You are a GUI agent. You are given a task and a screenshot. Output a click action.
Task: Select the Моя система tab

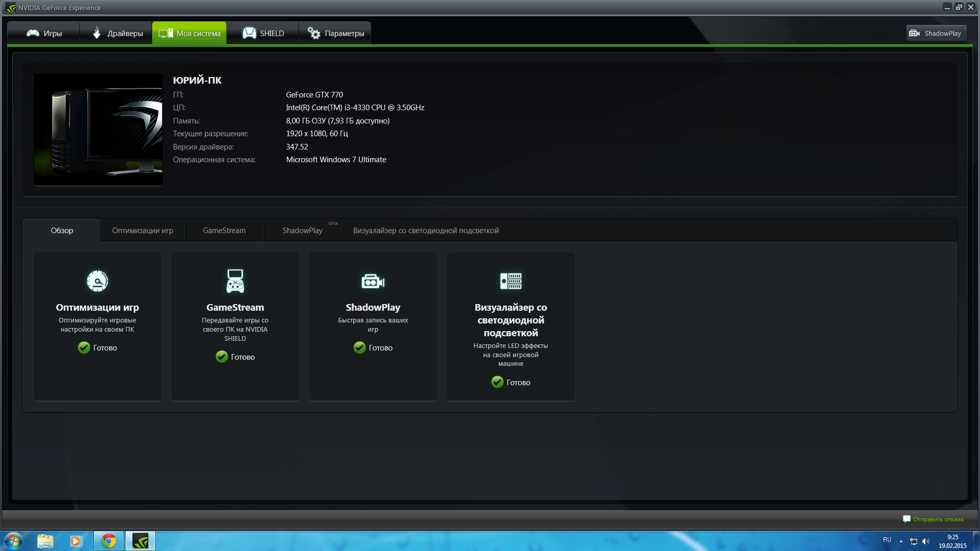coord(189,33)
